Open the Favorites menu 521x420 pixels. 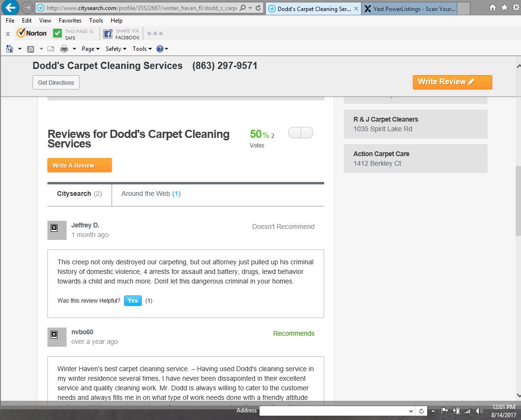pos(70,21)
